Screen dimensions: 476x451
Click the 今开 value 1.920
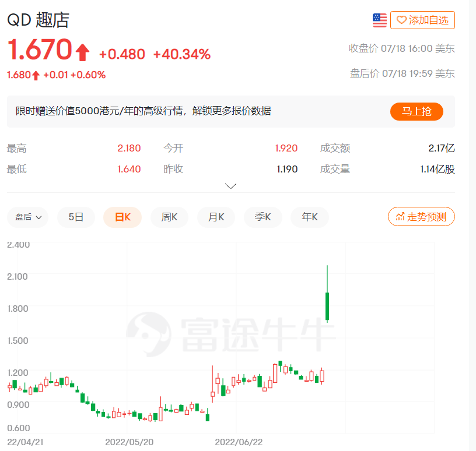[286, 149]
